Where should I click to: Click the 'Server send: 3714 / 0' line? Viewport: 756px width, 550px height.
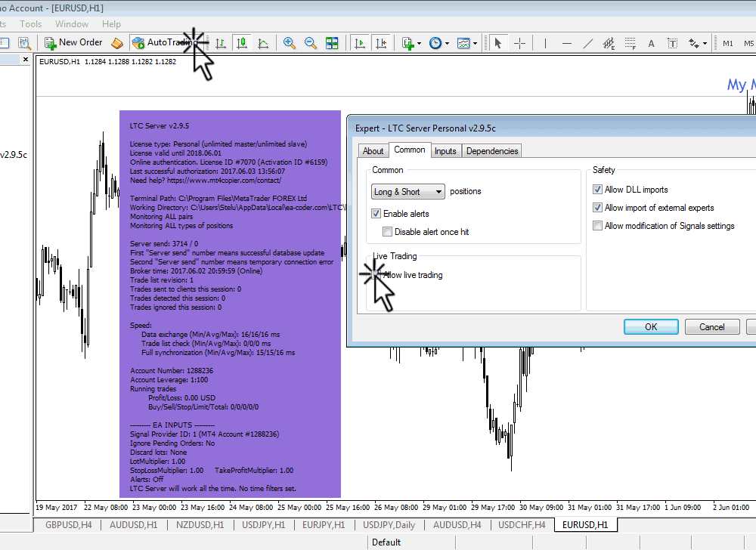click(164, 244)
